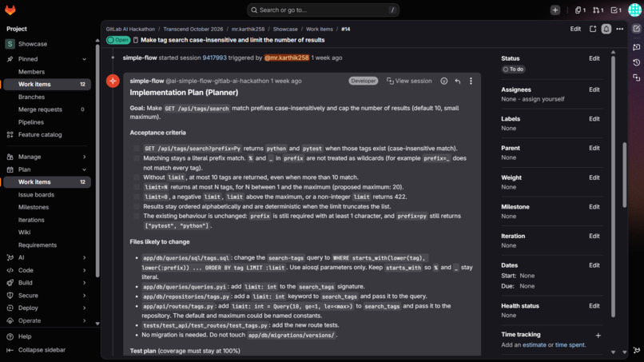Click the work item Edit button in header
The width and height of the screenshot is (644, 362).
(575, 29)
